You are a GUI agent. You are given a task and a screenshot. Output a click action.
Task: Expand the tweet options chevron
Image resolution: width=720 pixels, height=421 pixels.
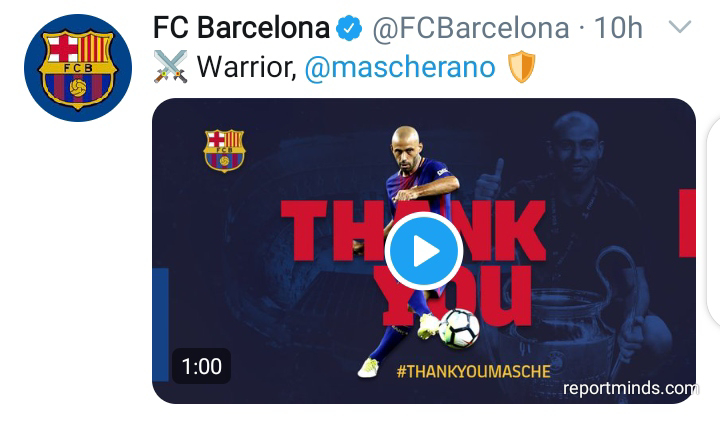click(x=680, y=27)
